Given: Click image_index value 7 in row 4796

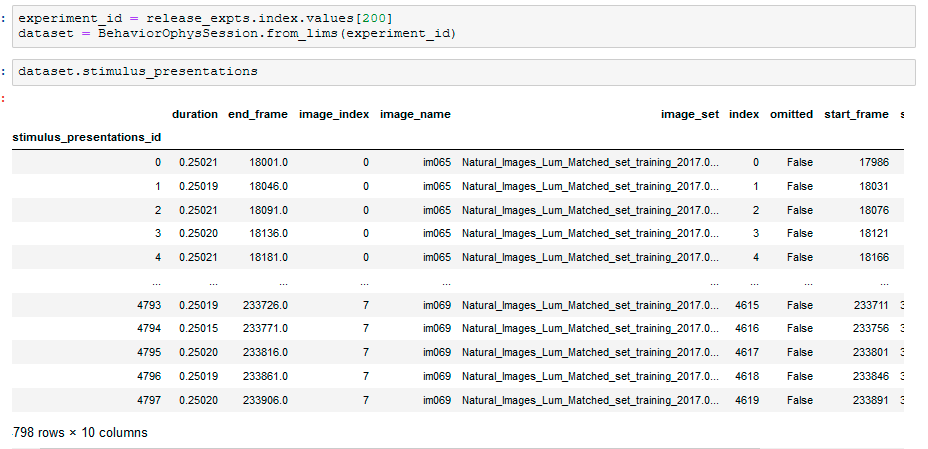Looking at the screenshot, I should (x=366, y=376).
